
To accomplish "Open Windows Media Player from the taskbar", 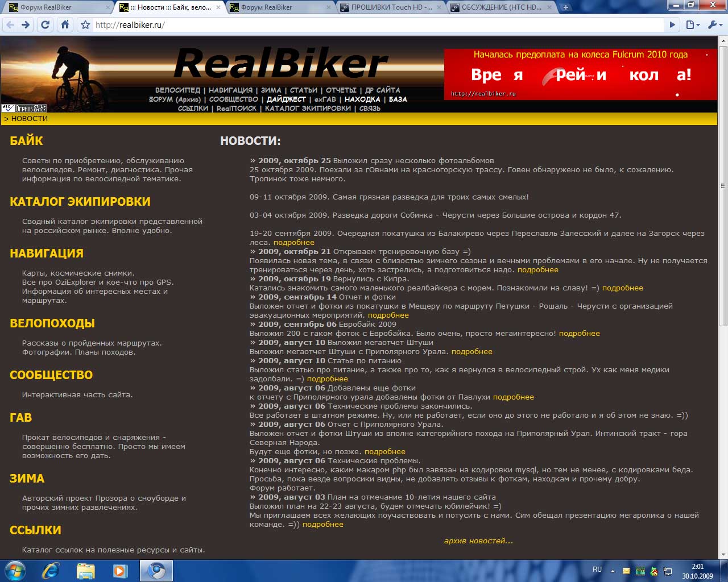I will pos(120,570).
